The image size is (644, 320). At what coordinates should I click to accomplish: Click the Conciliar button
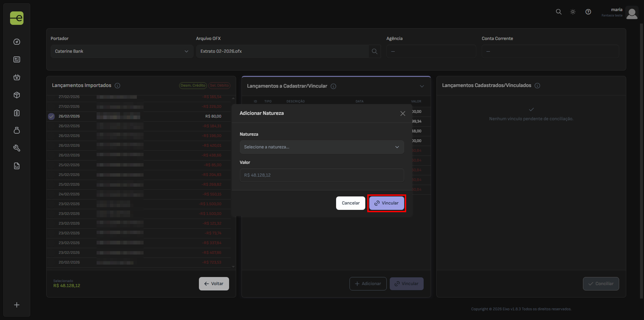601,284
